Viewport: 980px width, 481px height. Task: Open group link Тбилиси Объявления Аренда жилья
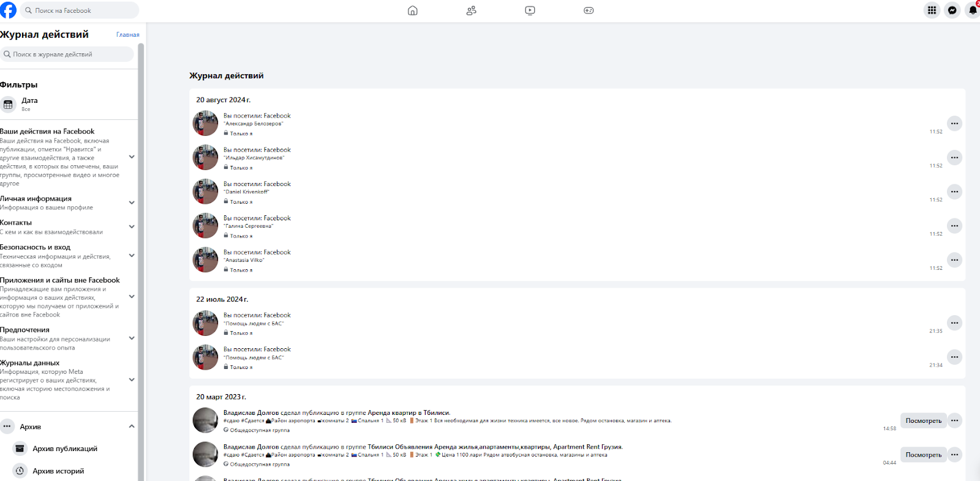click(495, 447)
